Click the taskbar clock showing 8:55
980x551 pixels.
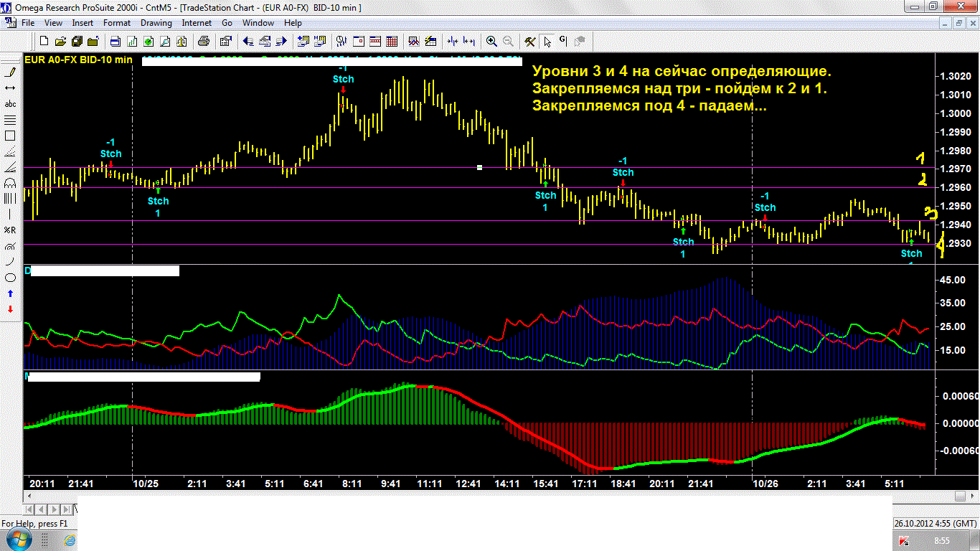coord(942,540)
